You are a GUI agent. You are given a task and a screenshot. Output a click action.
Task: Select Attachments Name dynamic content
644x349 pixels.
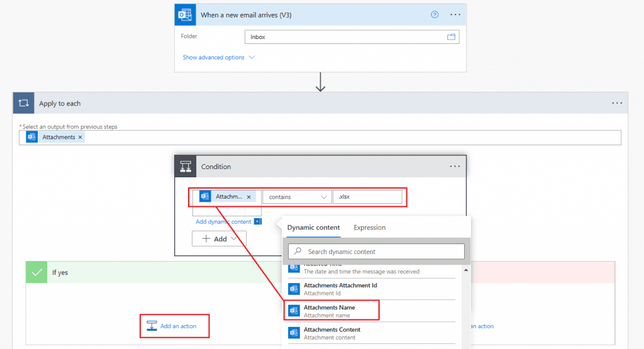[x=371, y=311]
